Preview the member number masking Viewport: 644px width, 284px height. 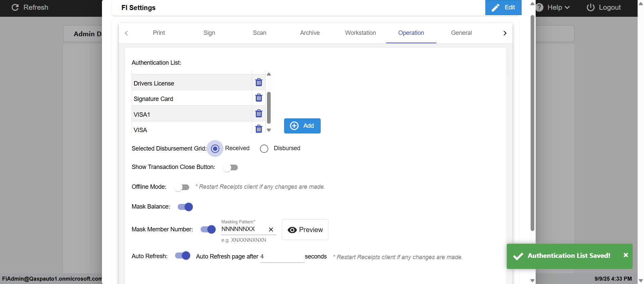point(305,230)
